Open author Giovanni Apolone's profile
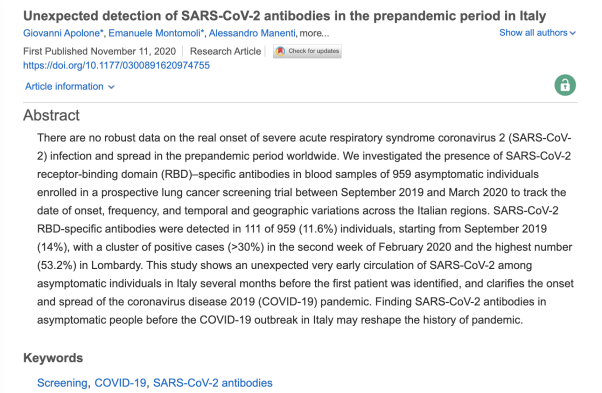Image resolution: width=602 pixels, height=393 pixels. click(x=62, y=33)
